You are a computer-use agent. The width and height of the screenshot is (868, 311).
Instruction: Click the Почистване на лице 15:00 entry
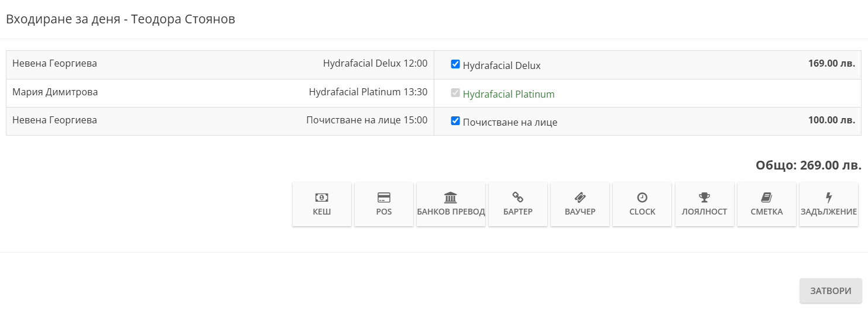[367, 120]
